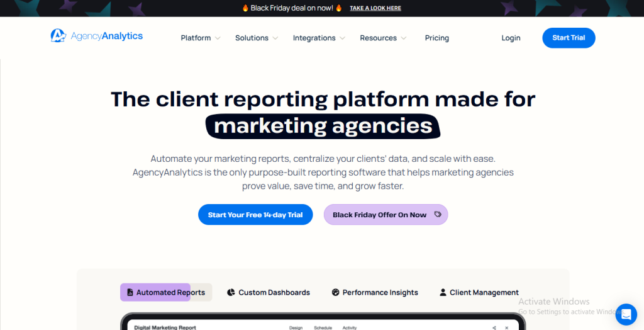Screen dimensions: 644x330
Task: Click the Automated Reports document icon
Action: coord(130,292)
